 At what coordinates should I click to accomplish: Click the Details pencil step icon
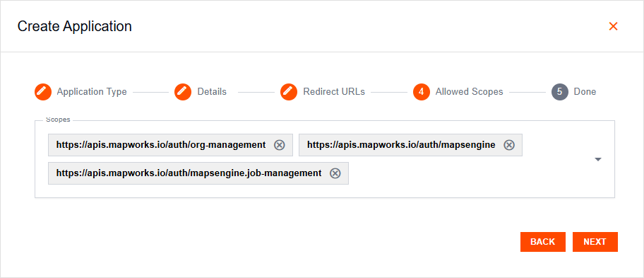click(183, 92)
